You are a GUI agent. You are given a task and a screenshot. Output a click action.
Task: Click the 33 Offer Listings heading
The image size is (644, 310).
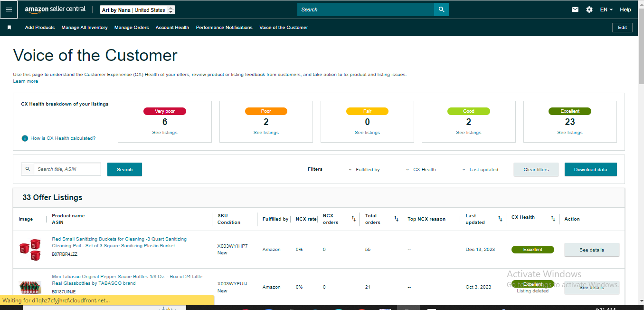52,197
